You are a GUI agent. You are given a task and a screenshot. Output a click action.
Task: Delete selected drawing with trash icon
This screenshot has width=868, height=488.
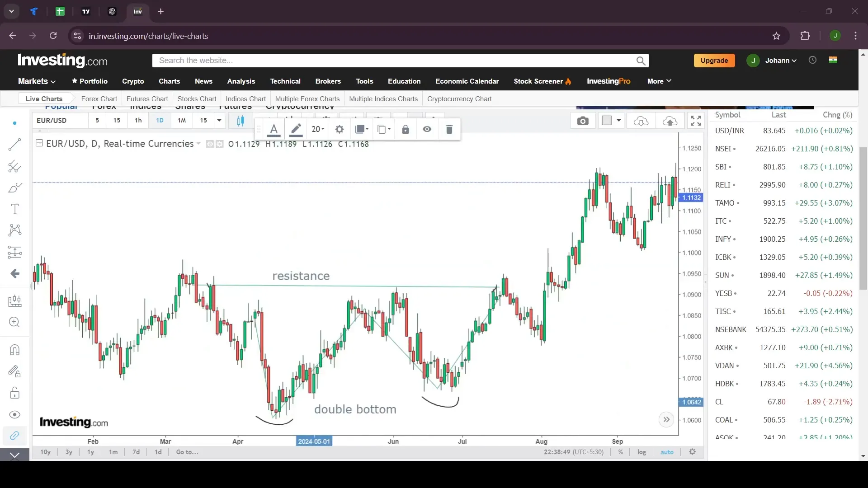[x=449, y=129]
